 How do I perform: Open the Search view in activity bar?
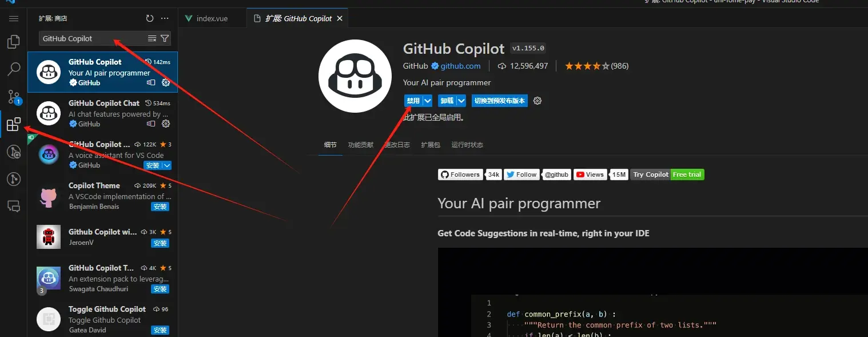click(x=14, y=69)
